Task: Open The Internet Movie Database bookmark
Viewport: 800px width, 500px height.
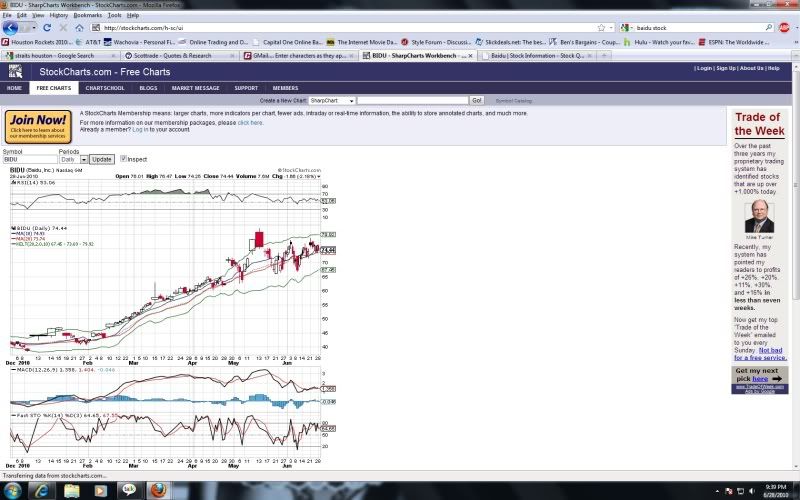Action: (x=362, y=42)
